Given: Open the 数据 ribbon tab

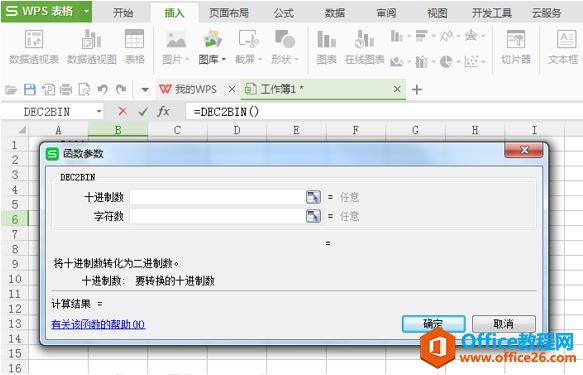Looking at the screenshot, I should (x=335, y=13).
